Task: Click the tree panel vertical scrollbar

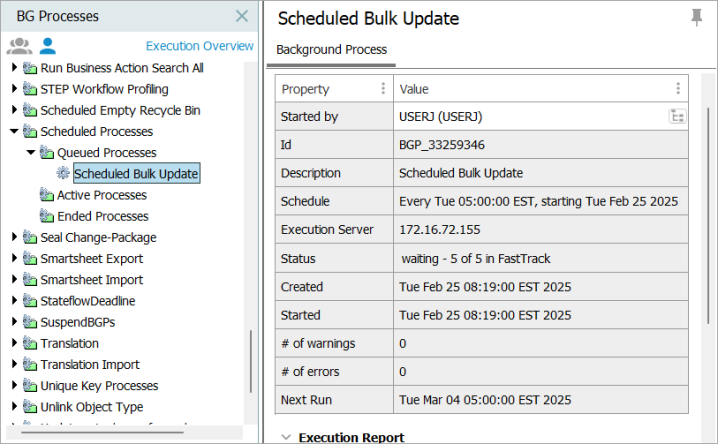Action: (250, 362)
